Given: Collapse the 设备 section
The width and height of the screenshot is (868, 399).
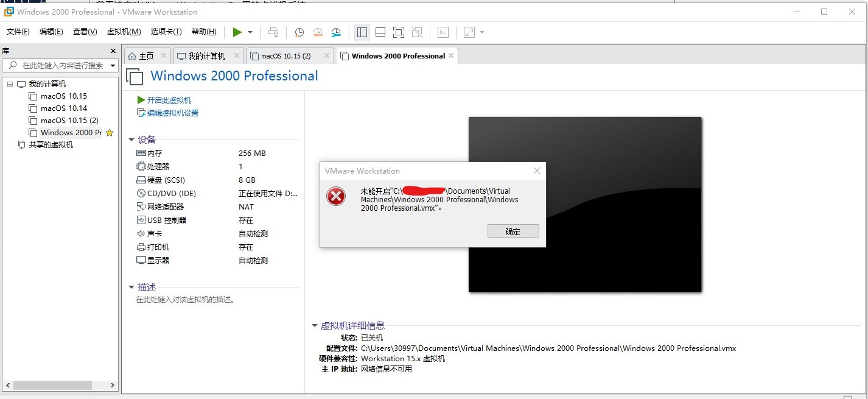Looking at the screenshot, I should [131, 139].
